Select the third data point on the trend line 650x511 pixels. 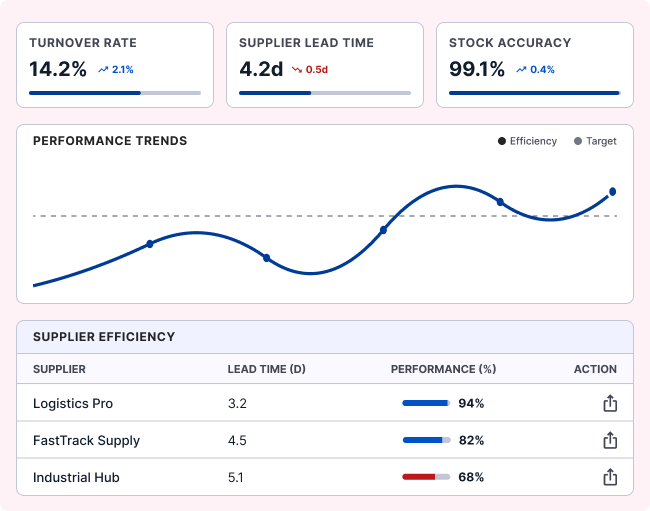pyautogui.click(x=383, y=230)
